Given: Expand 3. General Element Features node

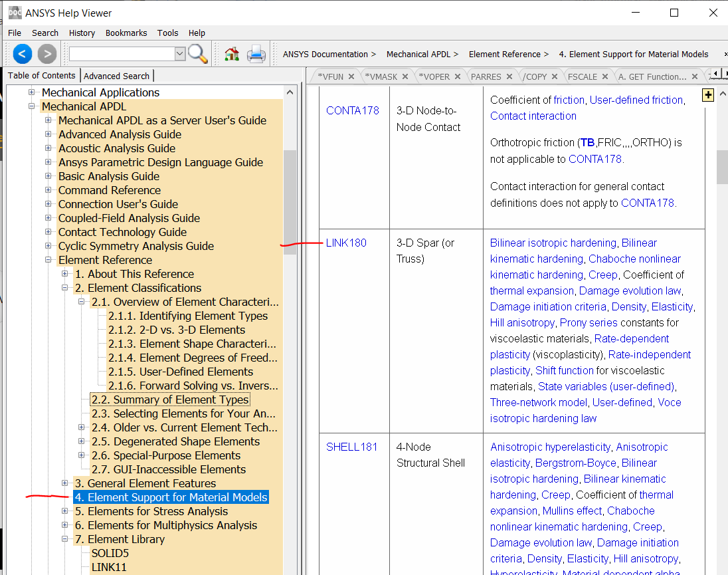Looking at the screenshot, I should click(64, 483).
